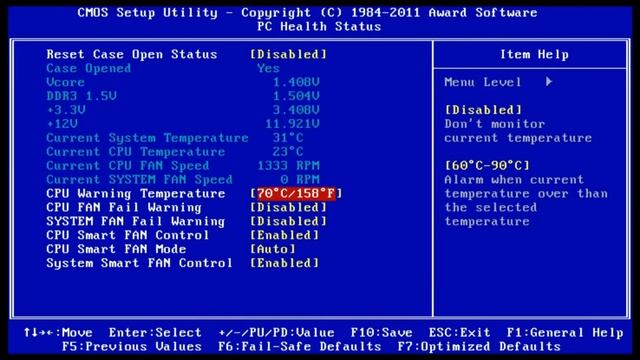Click the 3.408V reading
640x360 pixels.
[x=296, y=110]
